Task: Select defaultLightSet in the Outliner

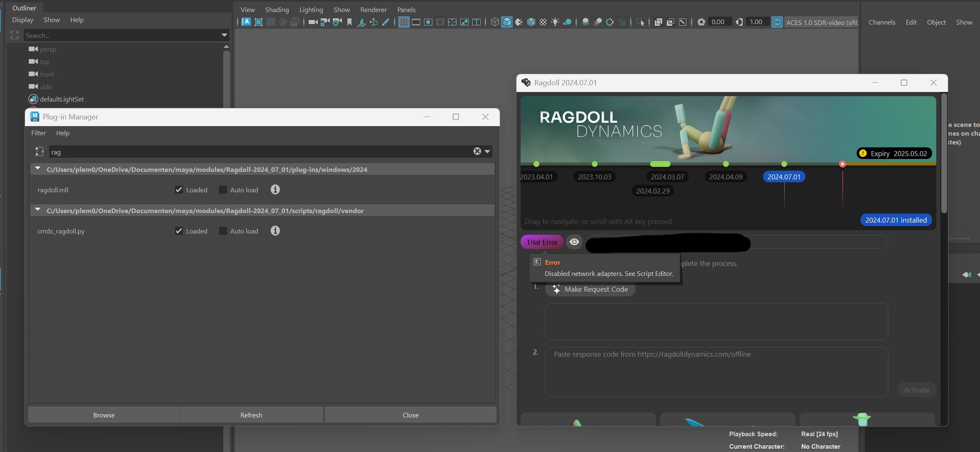Action: (x=62, y=99)
